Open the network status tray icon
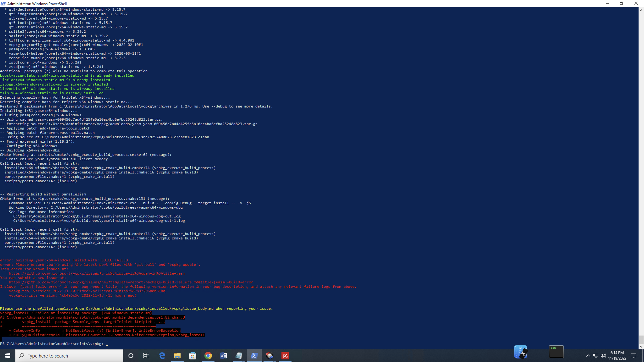 tap(596, 356)
